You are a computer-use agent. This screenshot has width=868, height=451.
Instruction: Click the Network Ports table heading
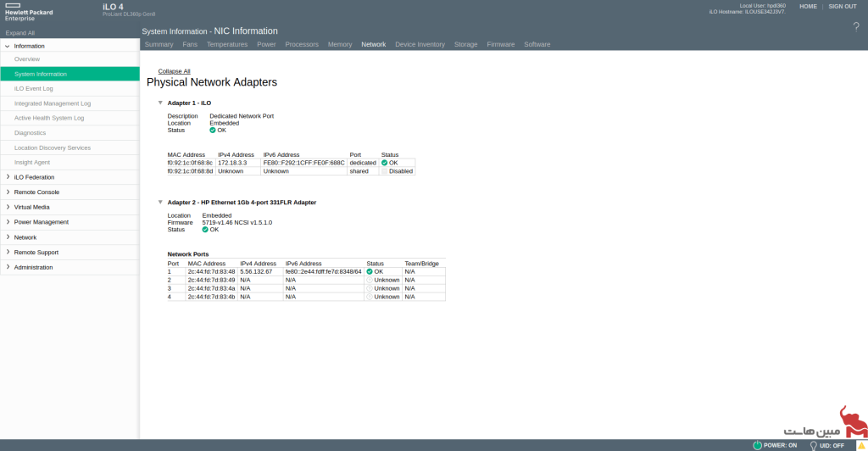pos(188,254)
